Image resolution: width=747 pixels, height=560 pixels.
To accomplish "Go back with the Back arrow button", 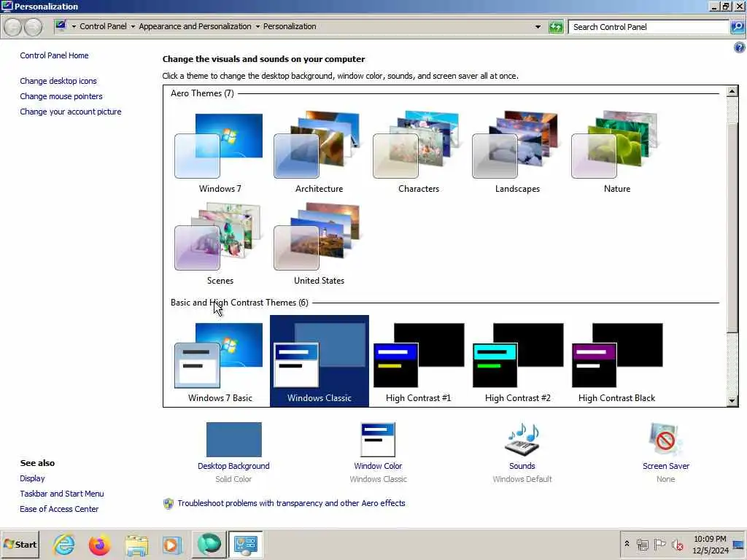I will [x=13, y=27].
